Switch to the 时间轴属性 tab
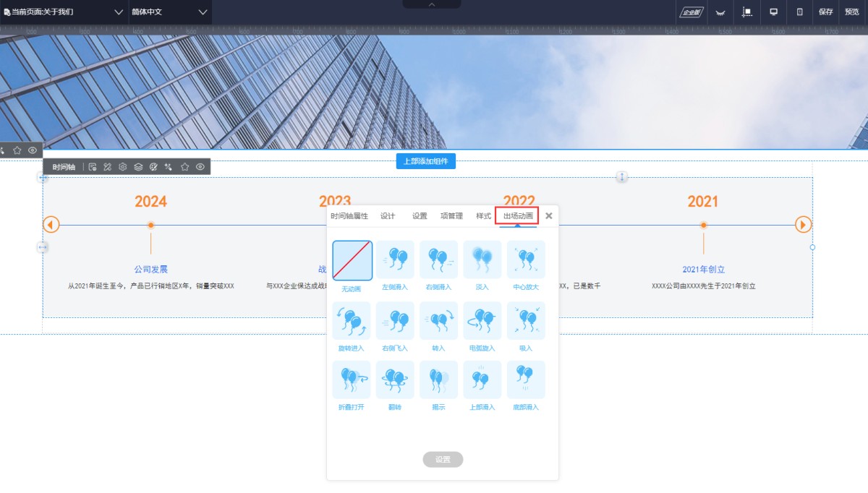This screenshot has height=493, width=868. tap(349, 216)
